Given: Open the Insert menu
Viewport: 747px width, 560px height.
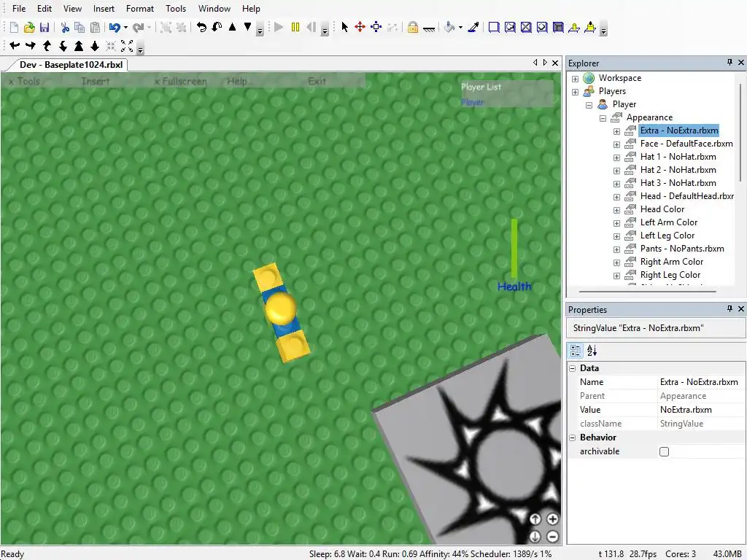Looking at the screenshot, I should tap(104, 9).
